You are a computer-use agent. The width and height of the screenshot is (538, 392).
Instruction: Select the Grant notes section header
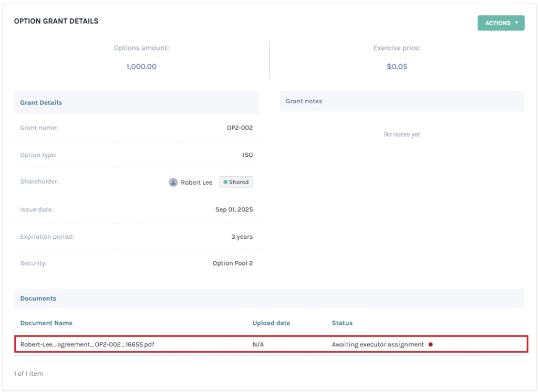(304, 101)
